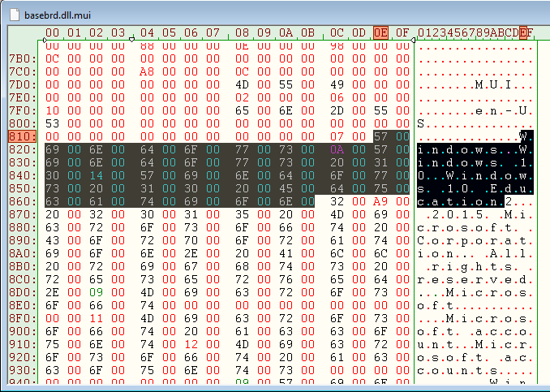This screenshot has width=550, height=392.
Task: Select row offset 860:
Action: 23,201
